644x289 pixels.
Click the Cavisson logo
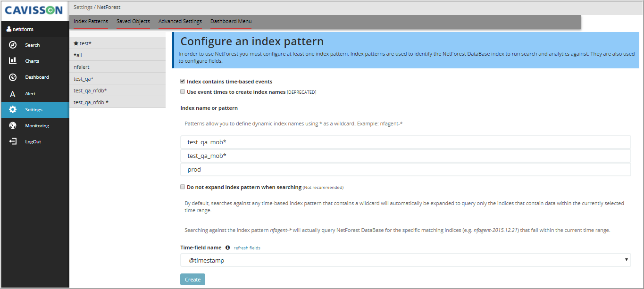pos(34,10)
